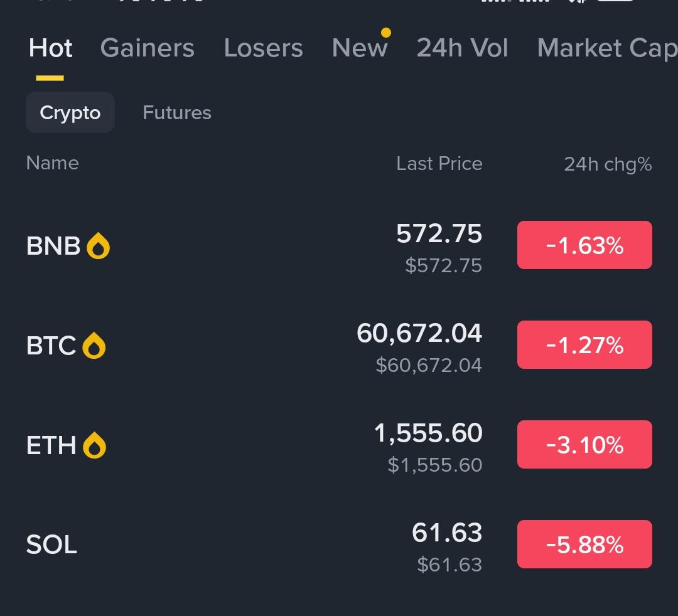Switch to the 24h Vol tab
Screen dimensions: 678x616
coord(462,48)
